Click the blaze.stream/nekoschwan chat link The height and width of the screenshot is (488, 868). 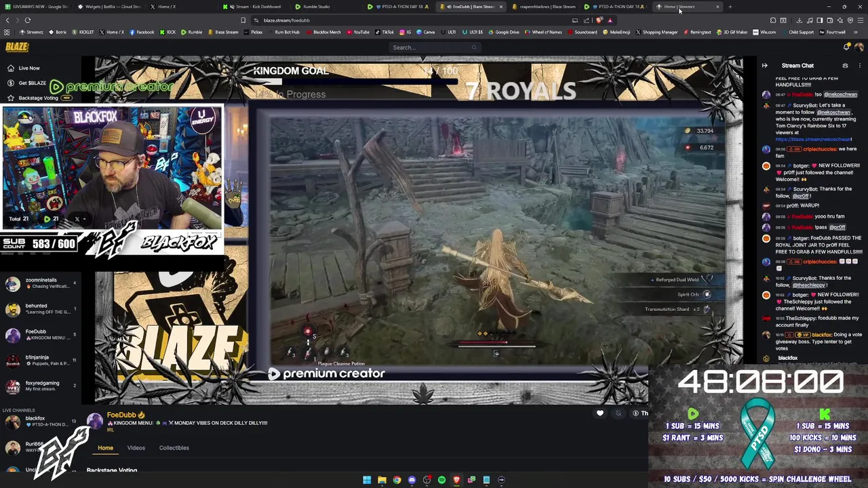click(814, 139)
